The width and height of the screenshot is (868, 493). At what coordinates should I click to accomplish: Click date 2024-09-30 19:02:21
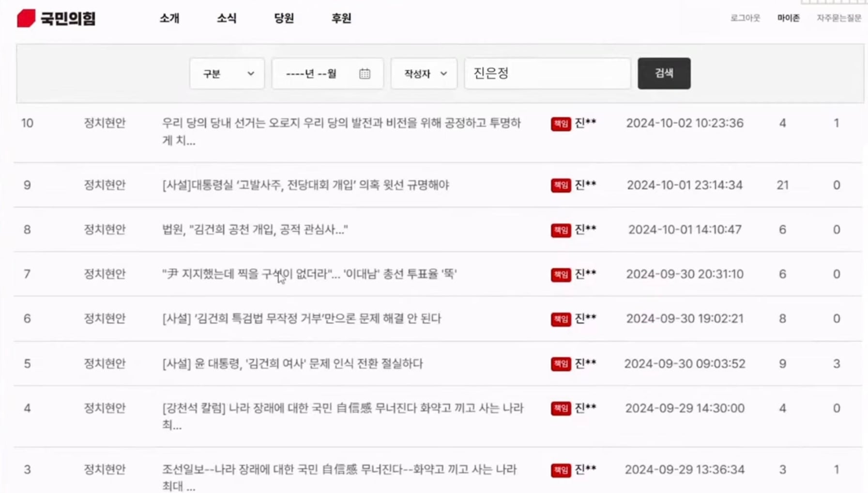(685, 318)
